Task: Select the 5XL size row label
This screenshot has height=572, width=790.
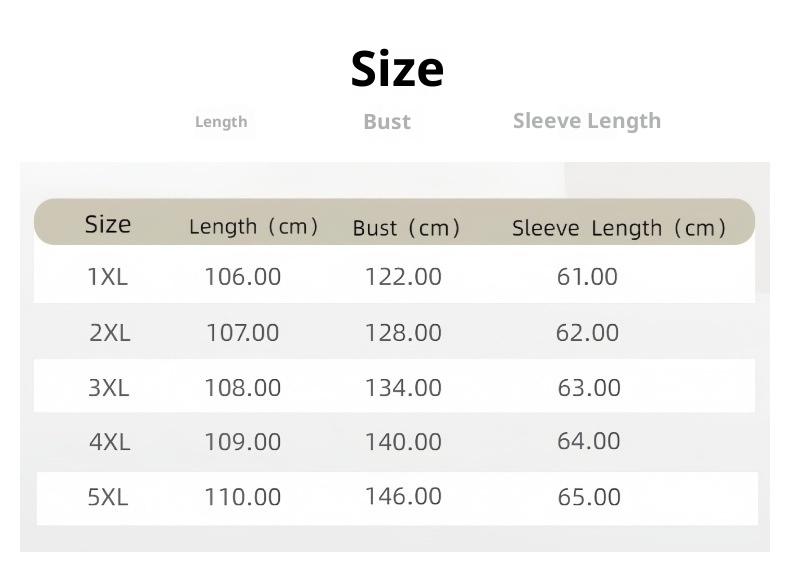Action: point(108,497)
